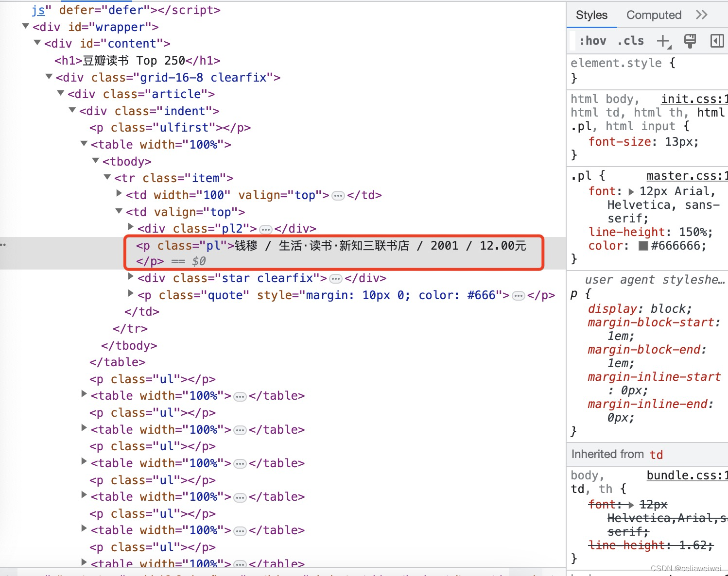The width and height of the screenshot is (728, 576).
Task: Toggle the .cls class editor
Action: [630, 41]
